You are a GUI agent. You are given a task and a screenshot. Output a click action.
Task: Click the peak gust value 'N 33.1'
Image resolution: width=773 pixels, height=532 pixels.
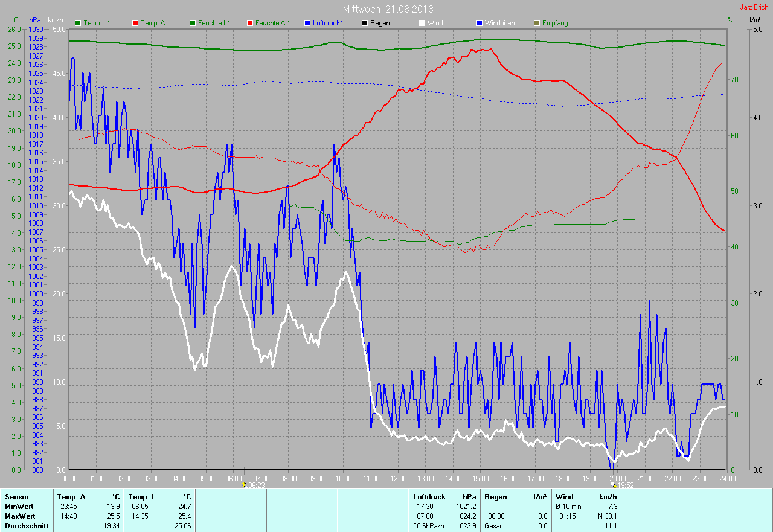pyautogui.click(x=607, y=516)
